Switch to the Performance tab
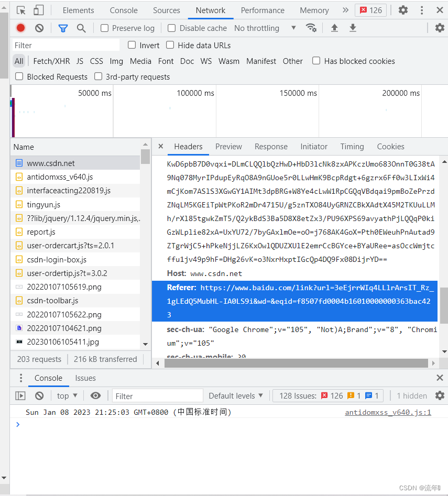The width and height of the screenshot is (448, 496). tap(263, 10)
